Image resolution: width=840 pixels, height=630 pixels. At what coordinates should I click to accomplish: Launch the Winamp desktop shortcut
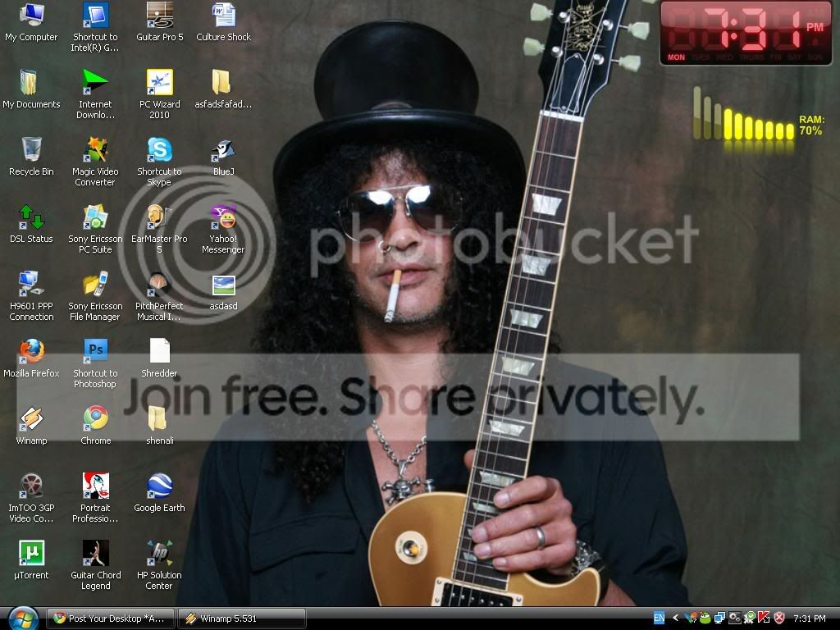(x=31, y=426)
